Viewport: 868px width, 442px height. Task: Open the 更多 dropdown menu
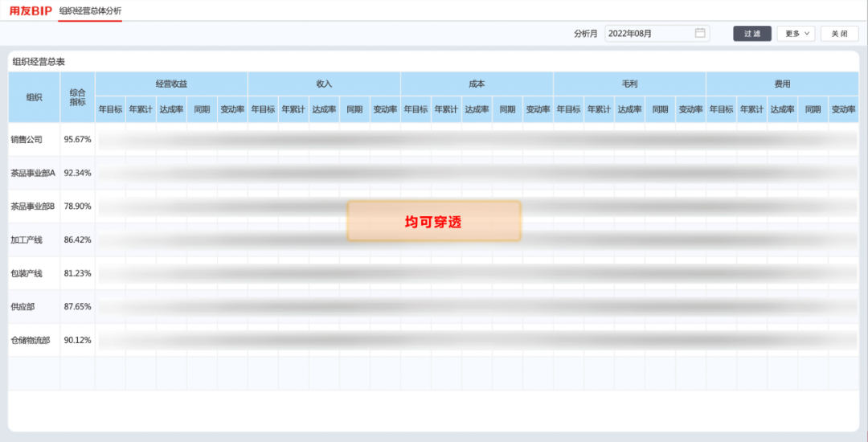pos(796,34)
